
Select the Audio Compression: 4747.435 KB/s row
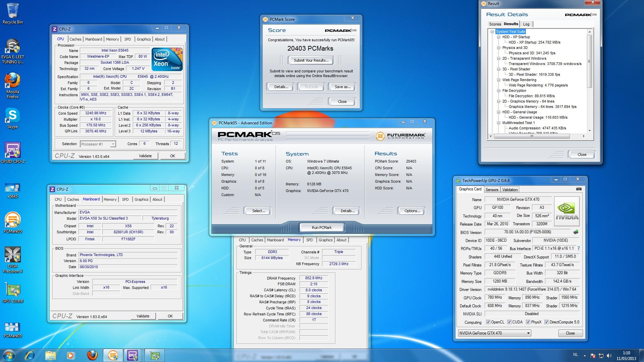pos(537,128)
